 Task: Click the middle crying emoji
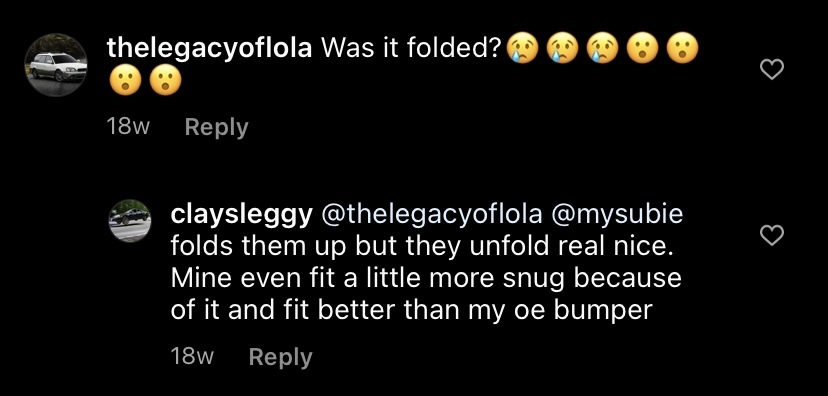(562, 50)
